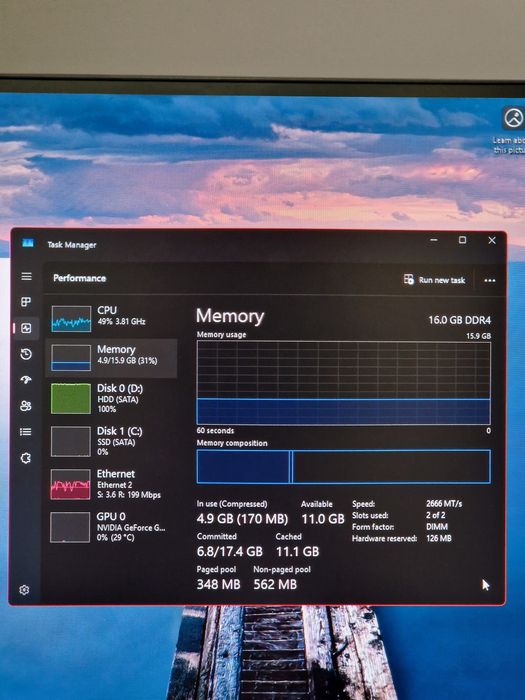Select the CPU performance item
Viewport: 525px width, 700px height.
click(x=112, y=318)
